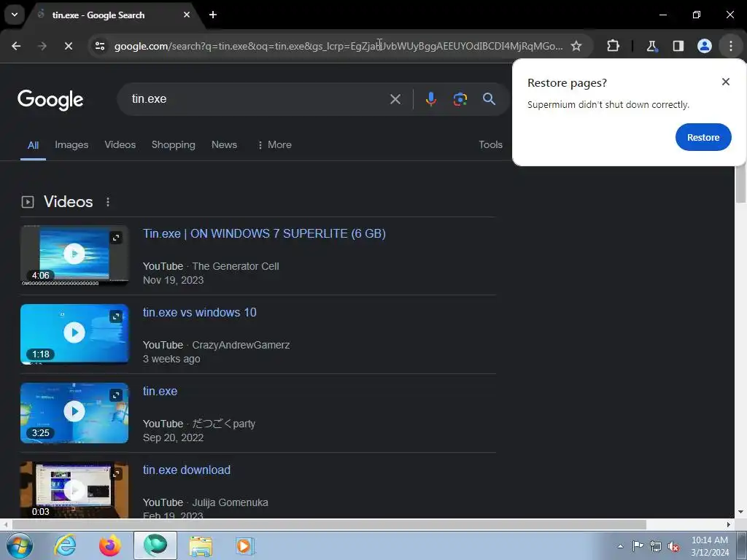Go forward to the next page
747x560 pixels.
[x=42, y=46]
